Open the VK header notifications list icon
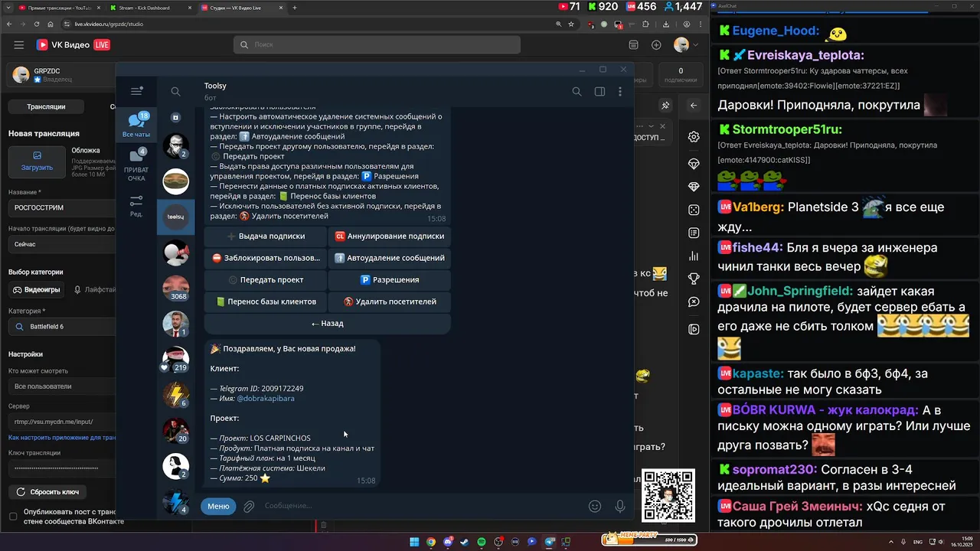 pyautogui.click(x=633, y=45)
